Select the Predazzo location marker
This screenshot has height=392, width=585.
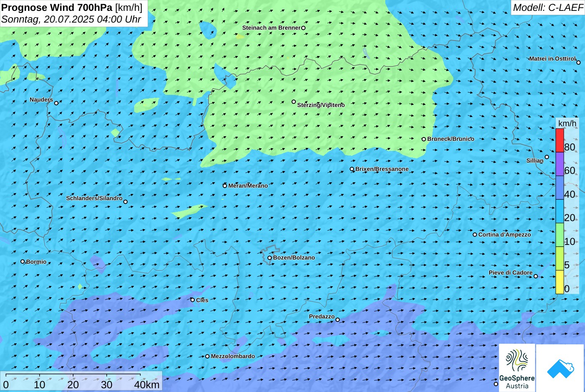(x=338, y=320)
